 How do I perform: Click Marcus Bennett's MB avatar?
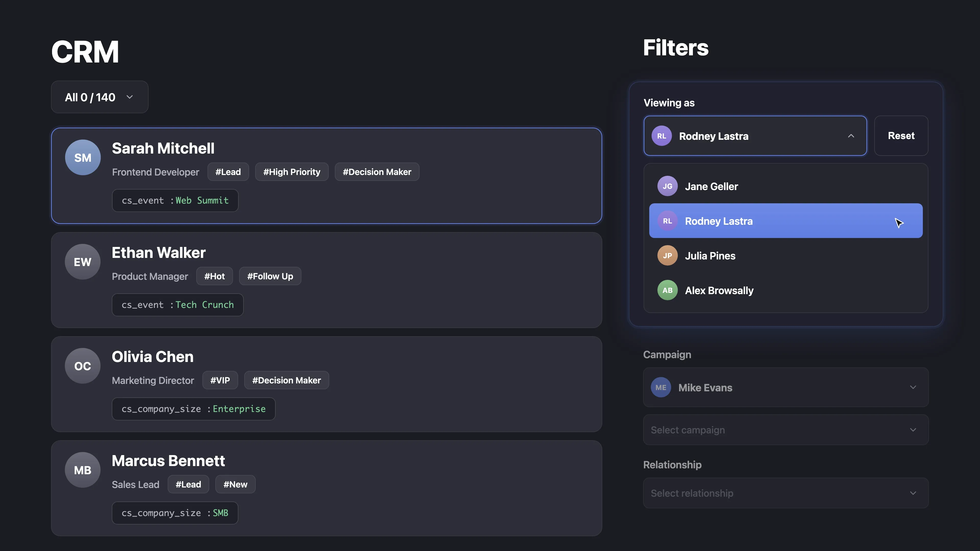(x=82, y=470)
